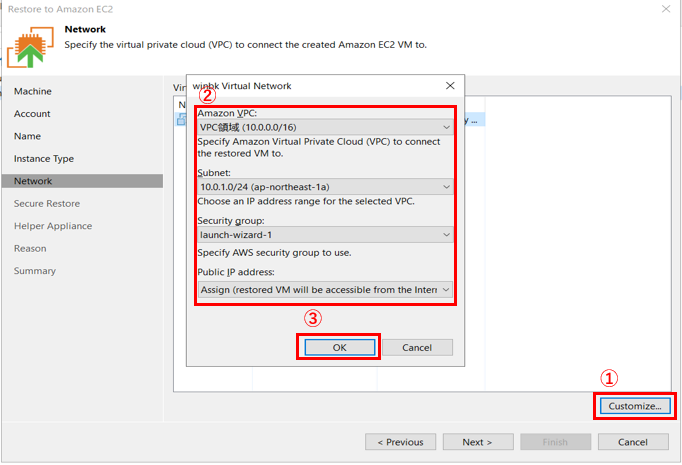Viewport: 682px width, 465px height.
Task: Click the Amazon VPC label
Action: [227, 113]
